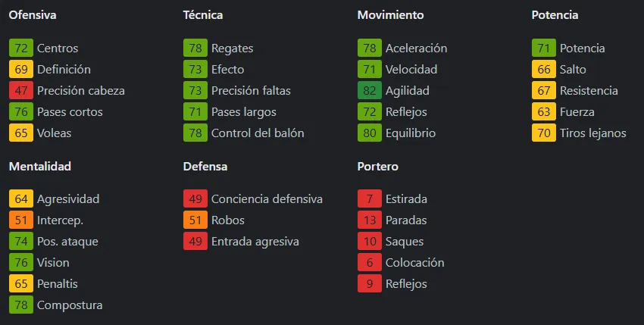Select the Técnica section heading
This screenshot has height=325, width=644.
coord(203,15)
